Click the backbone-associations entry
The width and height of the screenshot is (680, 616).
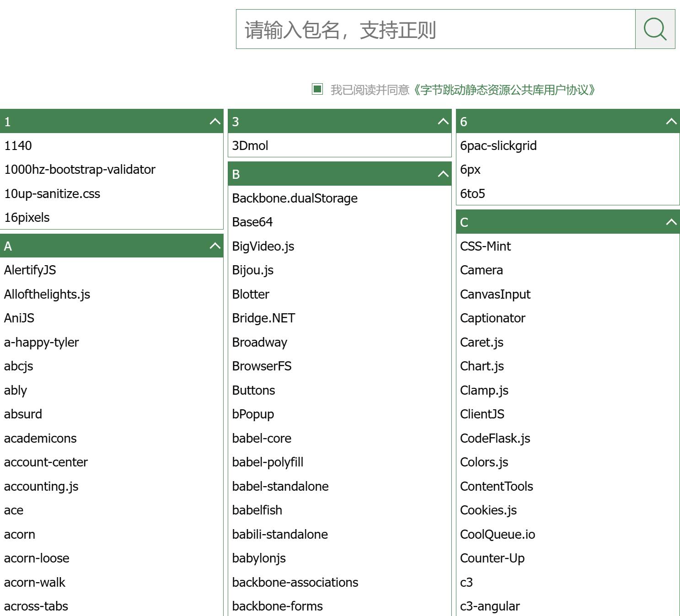295,582
